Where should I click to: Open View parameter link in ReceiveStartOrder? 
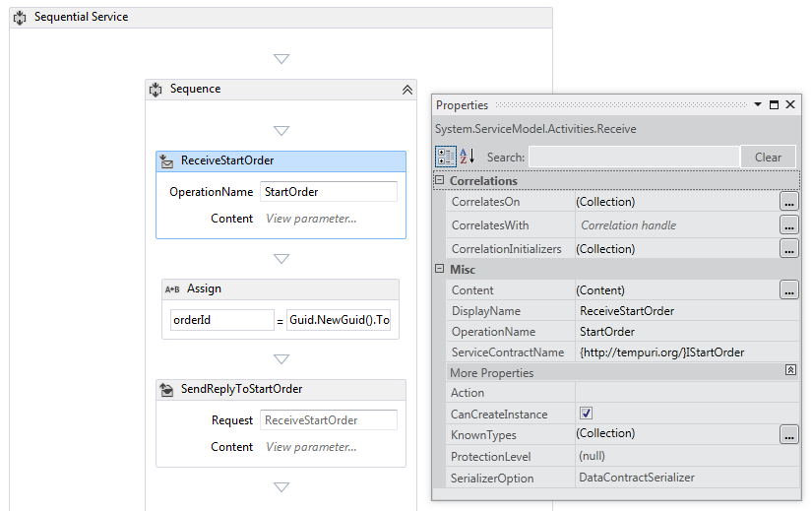[x=311, y=219]
